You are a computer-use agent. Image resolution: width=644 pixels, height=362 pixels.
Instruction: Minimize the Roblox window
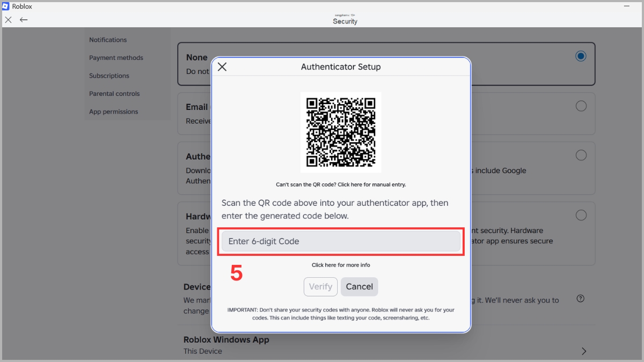pyautogui.click(x=627, y=6)
